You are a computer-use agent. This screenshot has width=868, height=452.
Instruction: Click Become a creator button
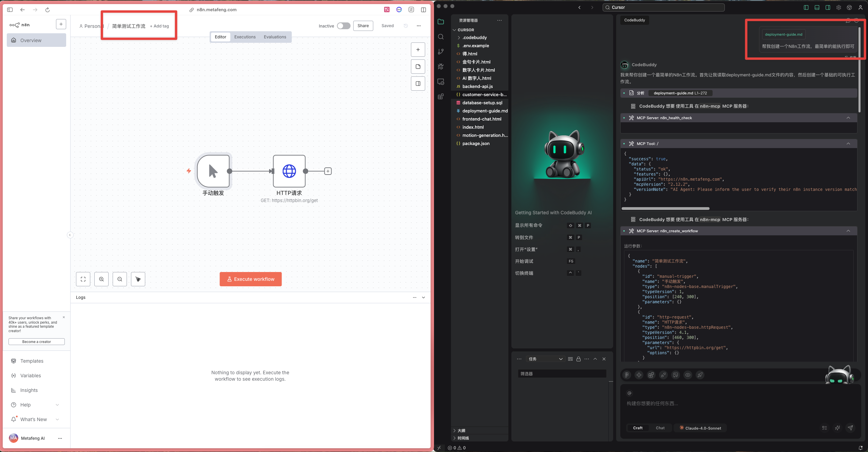point(37,342)
